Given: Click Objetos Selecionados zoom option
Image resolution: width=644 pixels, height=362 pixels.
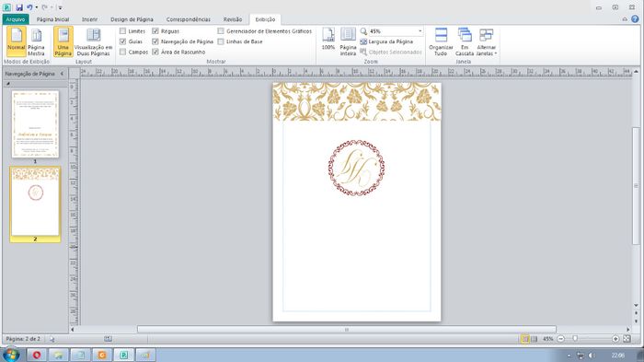Looking at the screenshot, I should (391, 53).
